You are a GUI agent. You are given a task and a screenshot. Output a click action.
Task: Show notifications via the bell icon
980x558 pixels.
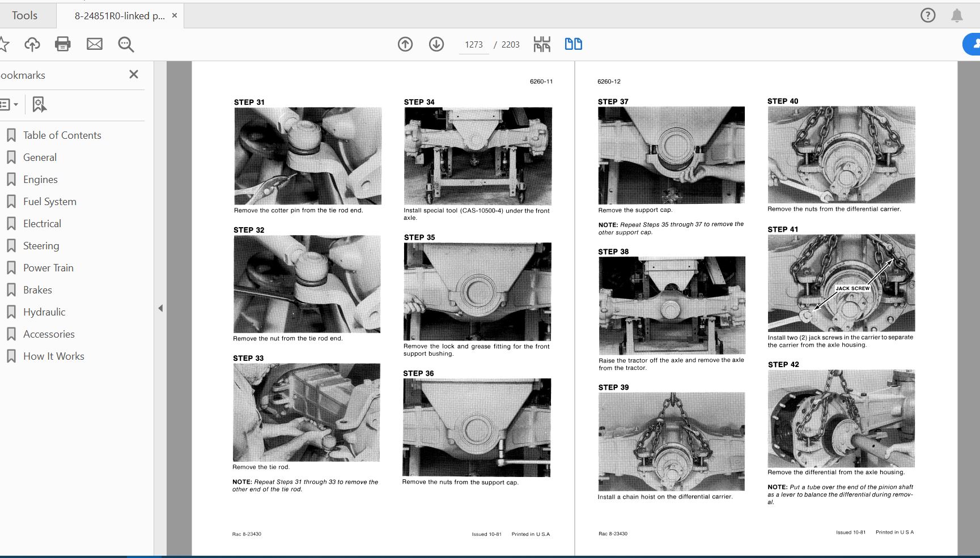point(957,15)
